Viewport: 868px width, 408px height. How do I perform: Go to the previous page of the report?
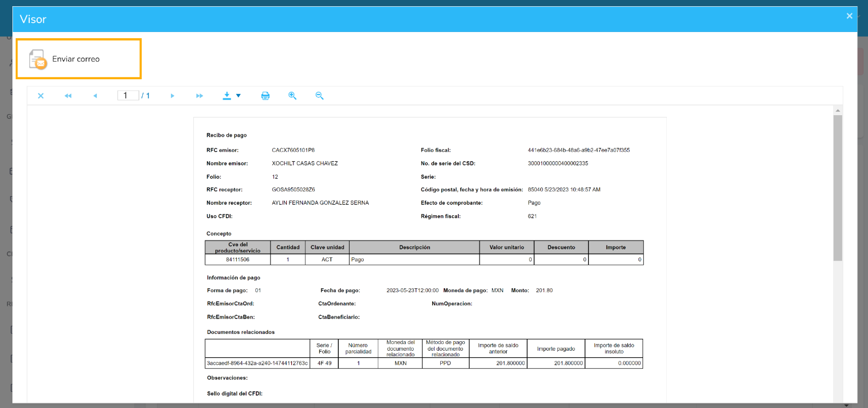[95, 96]
